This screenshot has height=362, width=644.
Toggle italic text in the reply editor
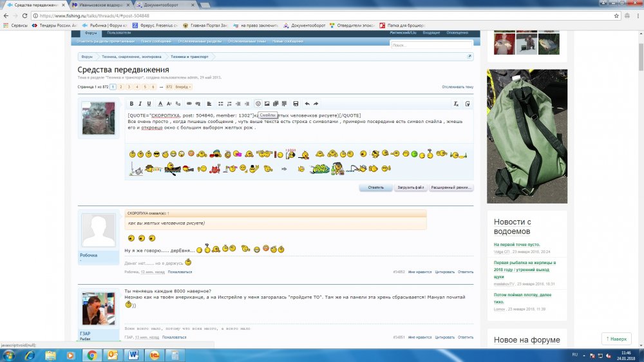(x=140, y=104)
